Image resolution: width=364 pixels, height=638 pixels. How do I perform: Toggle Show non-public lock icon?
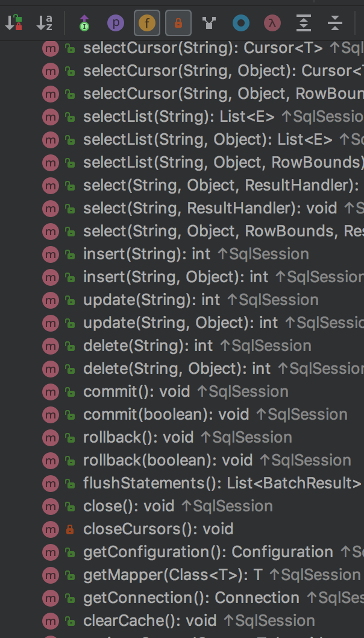tap(178, 24)
